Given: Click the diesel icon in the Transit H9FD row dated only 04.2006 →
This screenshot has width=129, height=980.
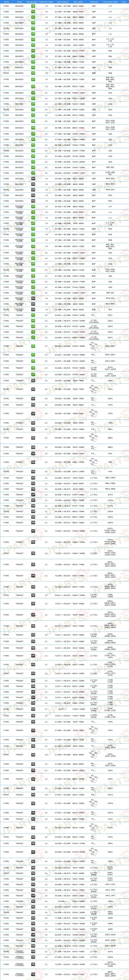Looking at the screenshot, I should point(33,901).
